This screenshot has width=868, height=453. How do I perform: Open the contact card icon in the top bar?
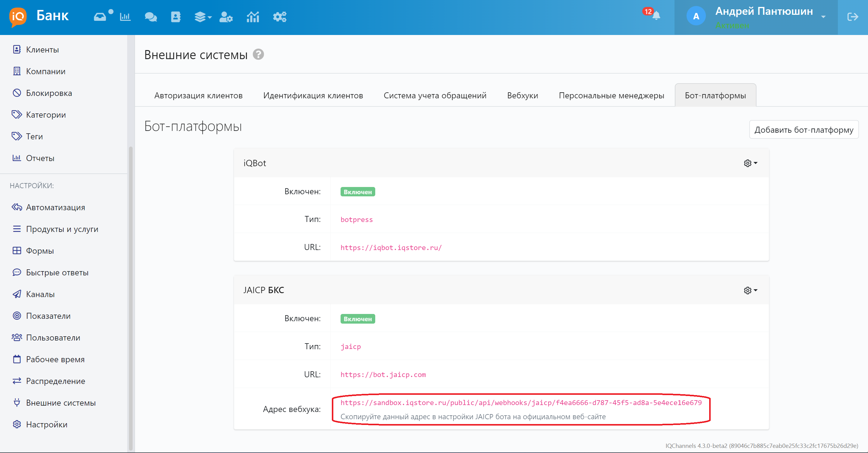point(176,17)
